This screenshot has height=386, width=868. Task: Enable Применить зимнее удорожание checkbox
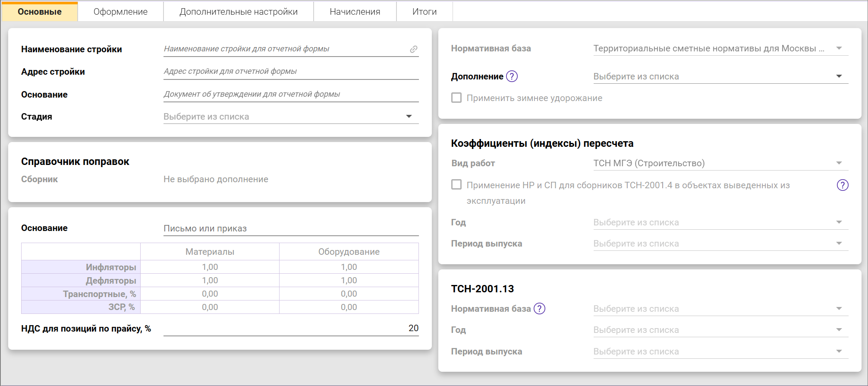tap(456, 98)
